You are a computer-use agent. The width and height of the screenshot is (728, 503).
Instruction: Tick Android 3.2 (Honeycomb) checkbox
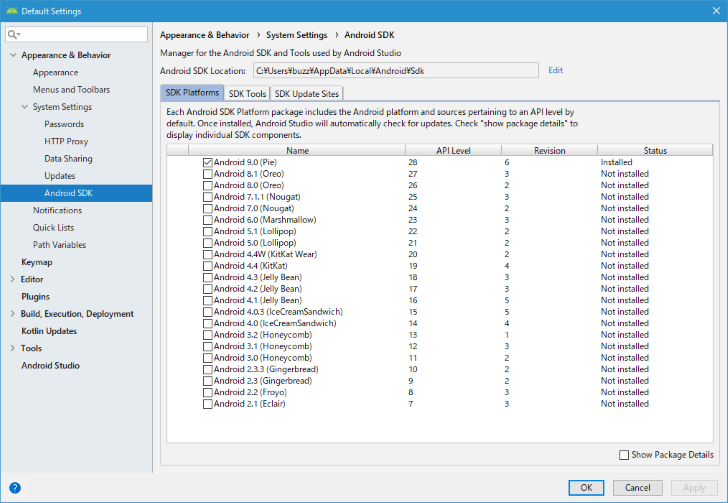[208, 335]
